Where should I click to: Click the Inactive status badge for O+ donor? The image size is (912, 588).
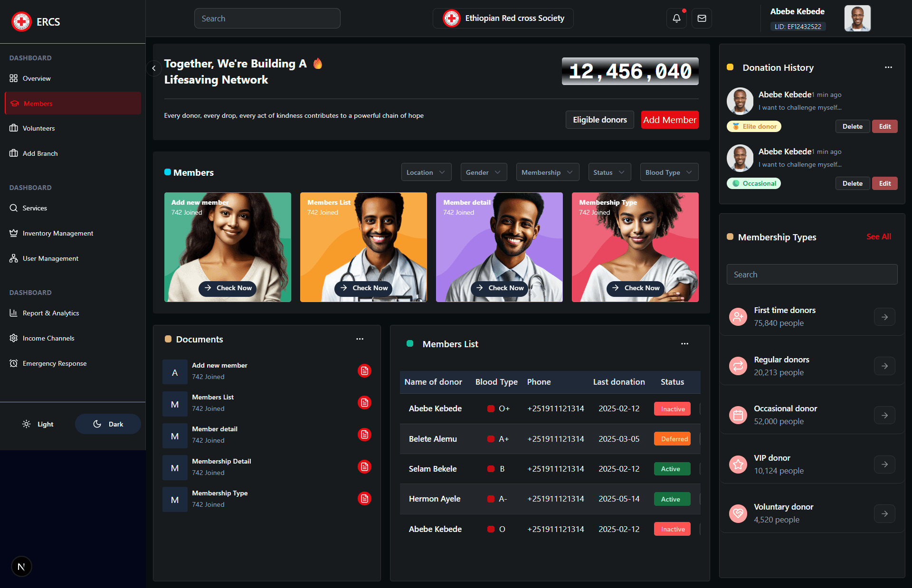tap(672, 409)
